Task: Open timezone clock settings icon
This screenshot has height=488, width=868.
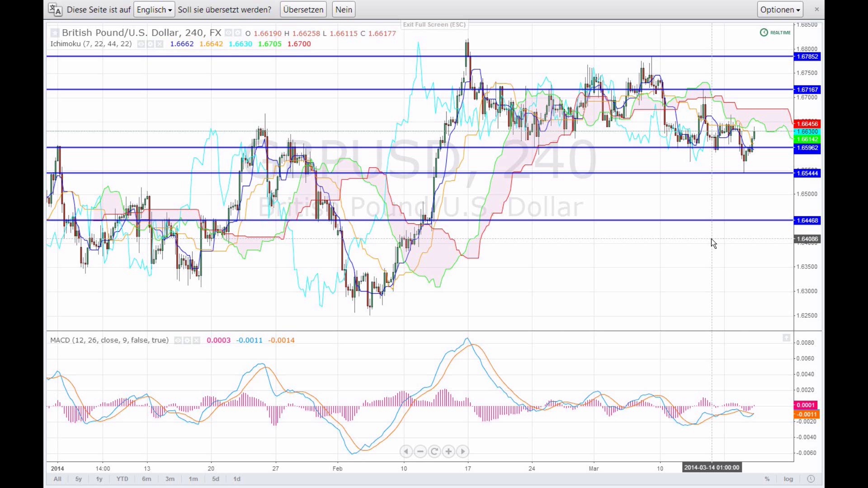Action: [811, 479]
